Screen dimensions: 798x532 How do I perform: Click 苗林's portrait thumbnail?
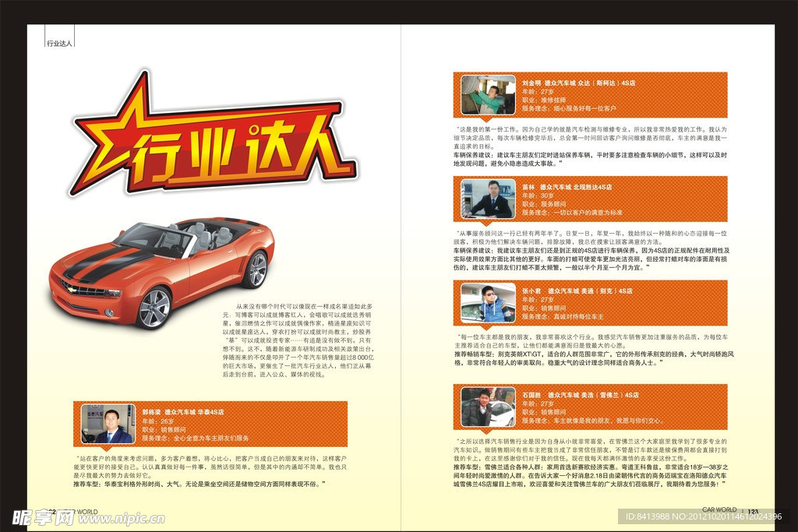coord(488,199)
